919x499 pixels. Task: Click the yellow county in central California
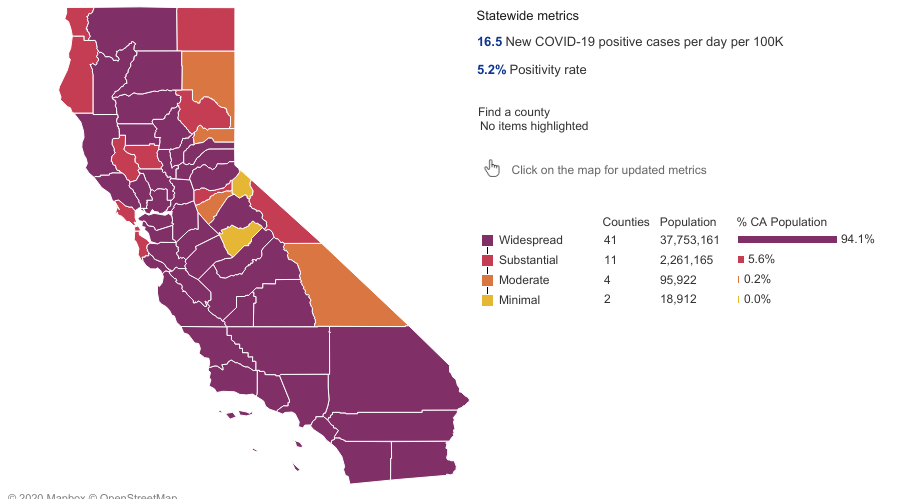240,239
